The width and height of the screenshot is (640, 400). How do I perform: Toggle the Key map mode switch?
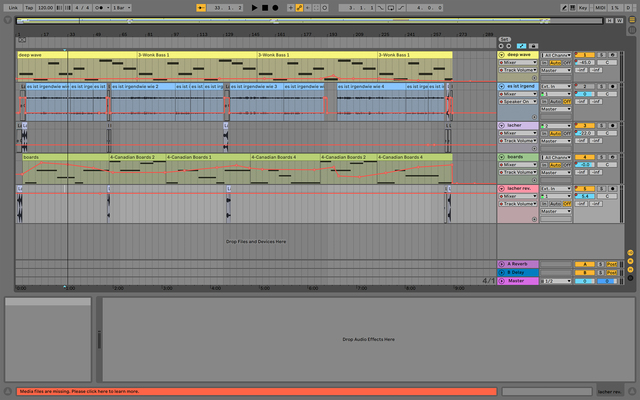point(583,7)
